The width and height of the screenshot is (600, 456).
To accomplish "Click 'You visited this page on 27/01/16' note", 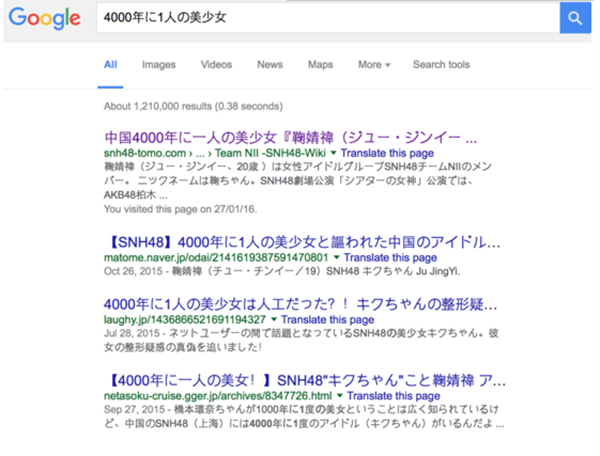I will [180, 209].
